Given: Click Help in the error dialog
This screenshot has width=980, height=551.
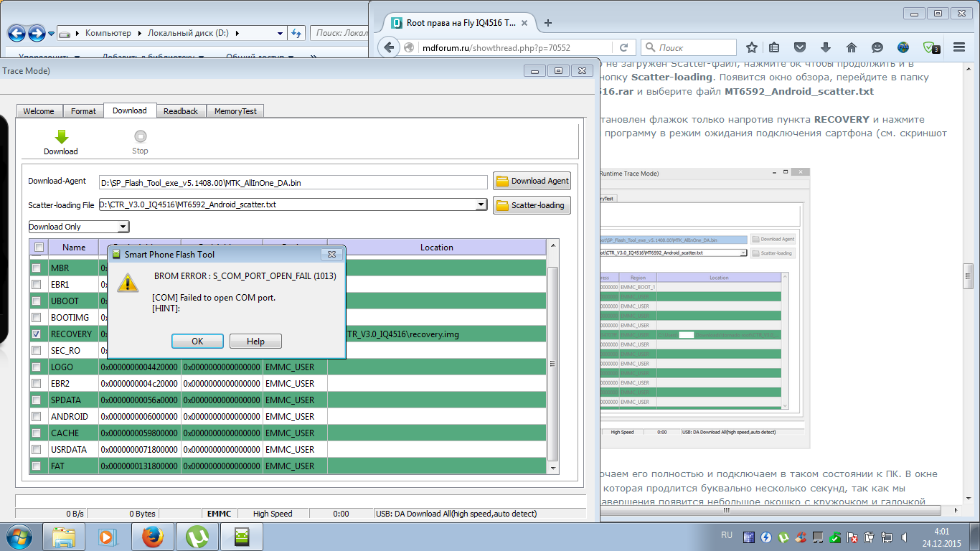Looking at the screenshot, I should point(255,342).
